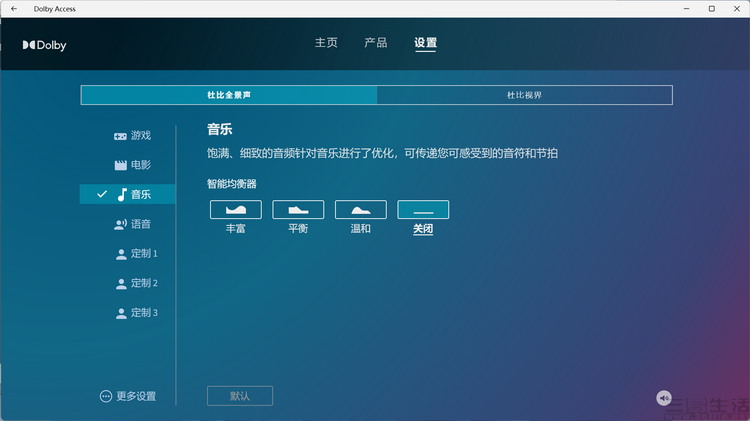The width and height of the screenshot is (750, 421).
Task: Select the 音乐 profile with note icon
Action: [x=128, y=194]
